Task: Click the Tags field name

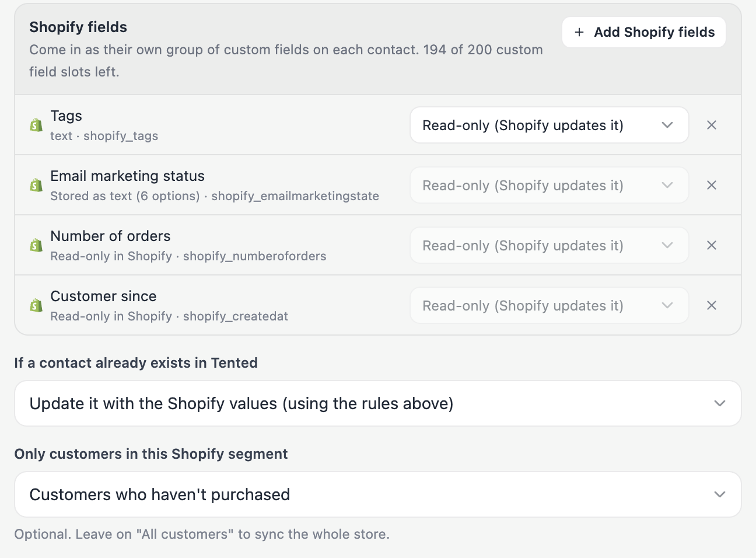Action: 66,116
